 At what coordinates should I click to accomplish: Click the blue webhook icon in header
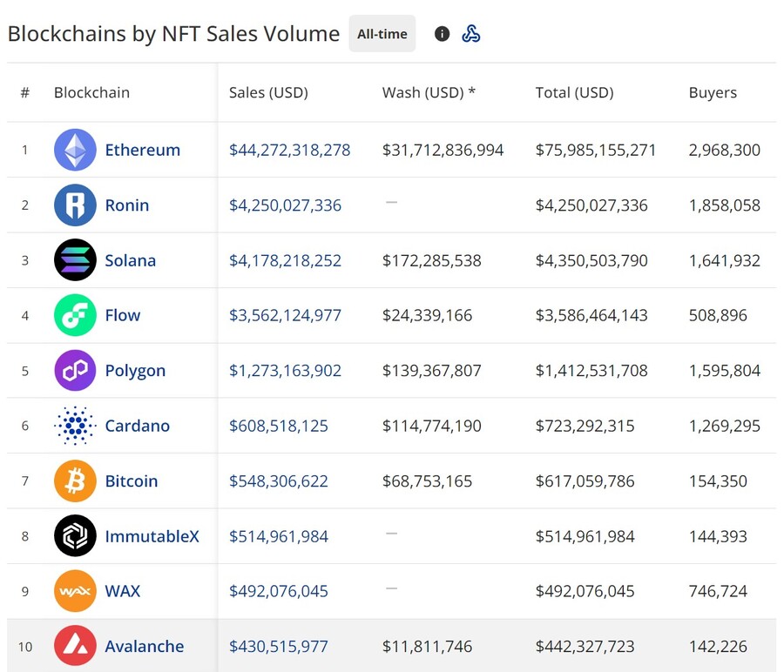click(471, 34)
